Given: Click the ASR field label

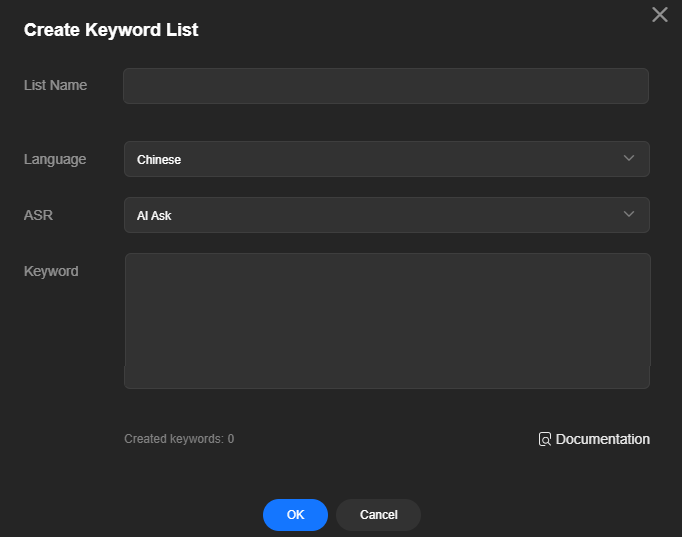Looking at the screenshot, I should pyautogui.click(x=38, y=215).
